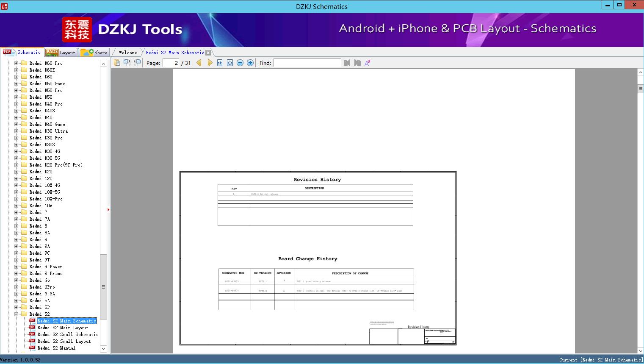Click the page number field
Screen dimensions: 644x364
coord(171,63)
